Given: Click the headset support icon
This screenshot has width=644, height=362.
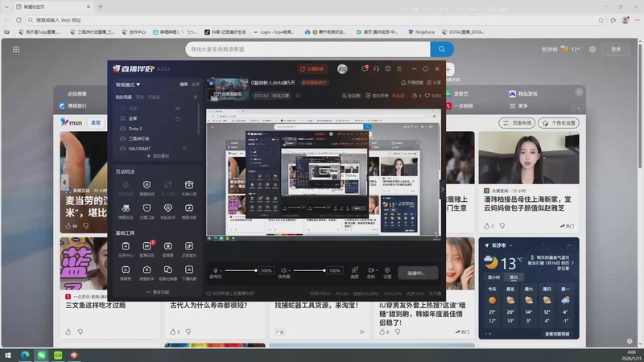Looking at the screenshot, I should [376, 68].
